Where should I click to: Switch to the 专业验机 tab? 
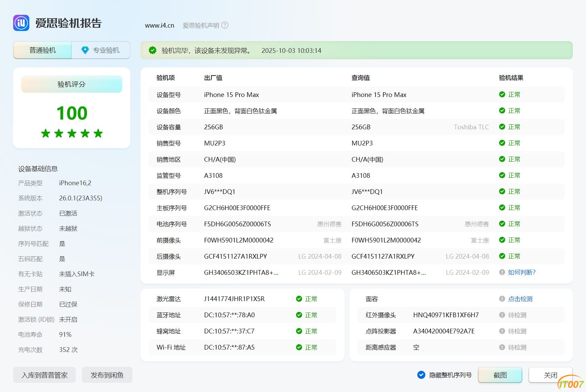pos(101,50)
